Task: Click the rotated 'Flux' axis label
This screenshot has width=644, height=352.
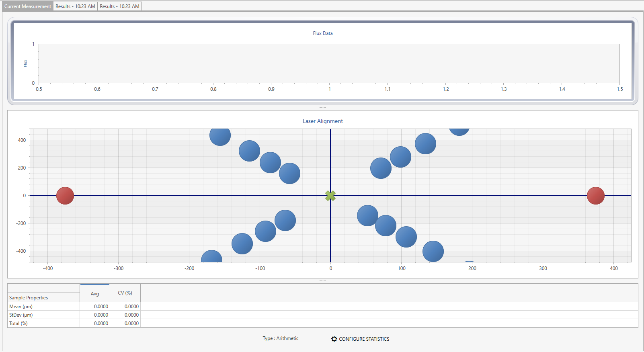Action: pyautogui.click(x=25, y=63)
